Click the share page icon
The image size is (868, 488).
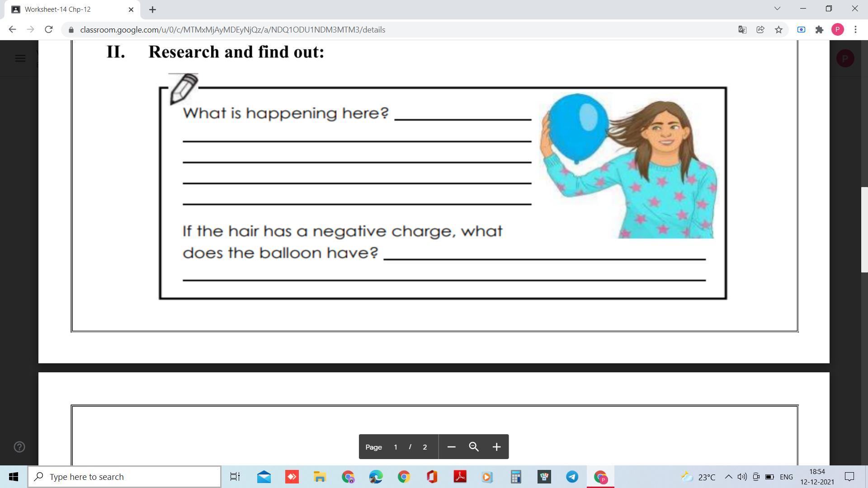point(760,30)
